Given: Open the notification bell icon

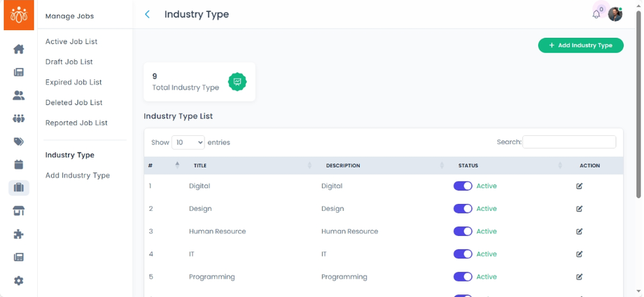Looking at the screenshot, I should (596, 14).
